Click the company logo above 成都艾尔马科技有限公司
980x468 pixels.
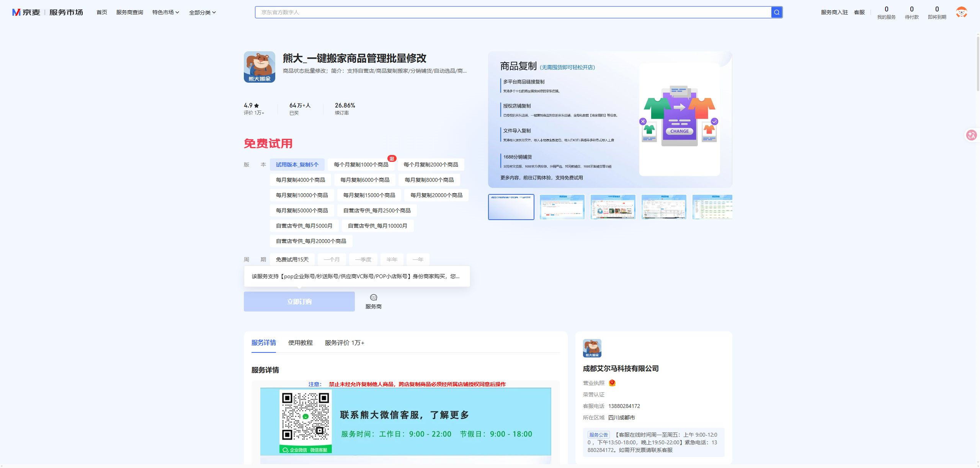[x=592, y=348]
